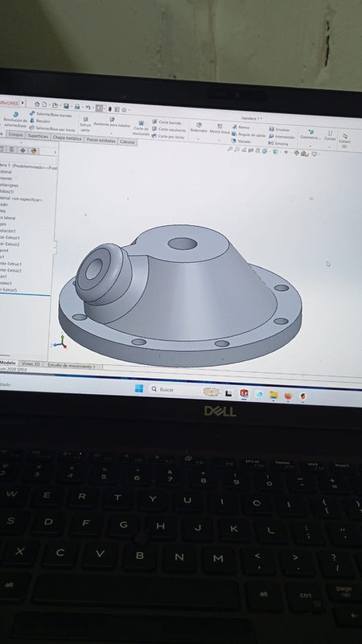Viewport: 362px width, 644px height.
Task: Activate the Select cursor tool in the top toolbar
Action: point(100,108)
